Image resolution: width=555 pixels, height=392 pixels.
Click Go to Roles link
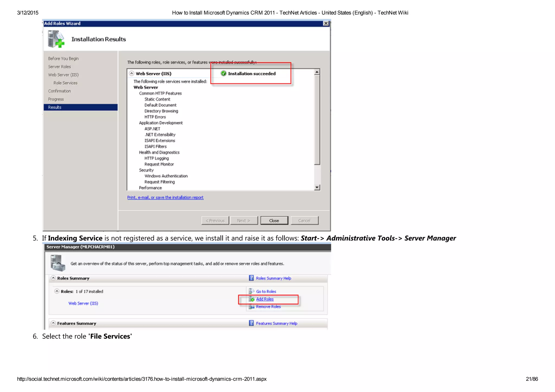[266, 292]
